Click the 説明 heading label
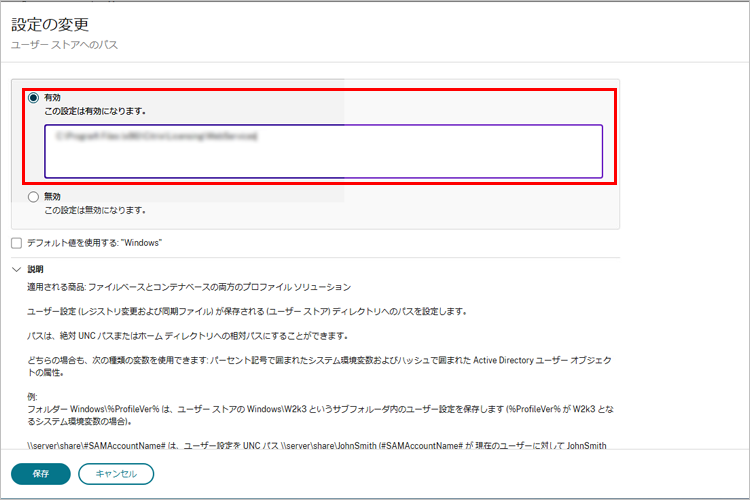 click(x=36, y=269)
